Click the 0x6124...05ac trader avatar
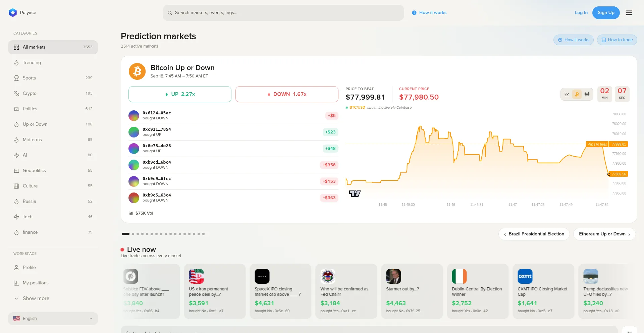 tap(134, 116)
